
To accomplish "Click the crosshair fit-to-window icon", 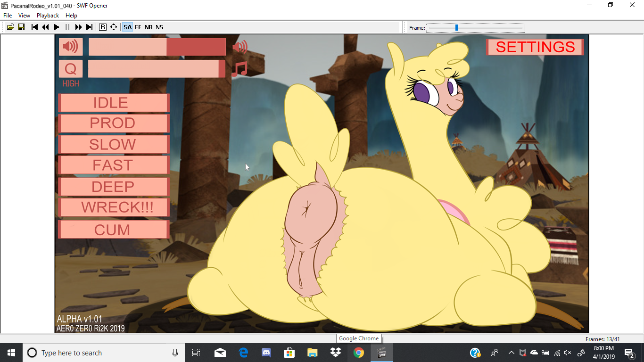I will 114,27.
